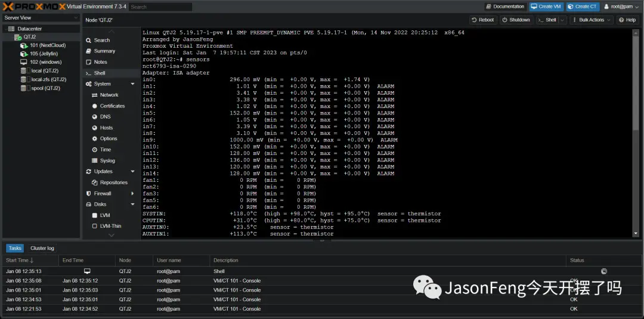Open the Updates menu item

point(103,171)
